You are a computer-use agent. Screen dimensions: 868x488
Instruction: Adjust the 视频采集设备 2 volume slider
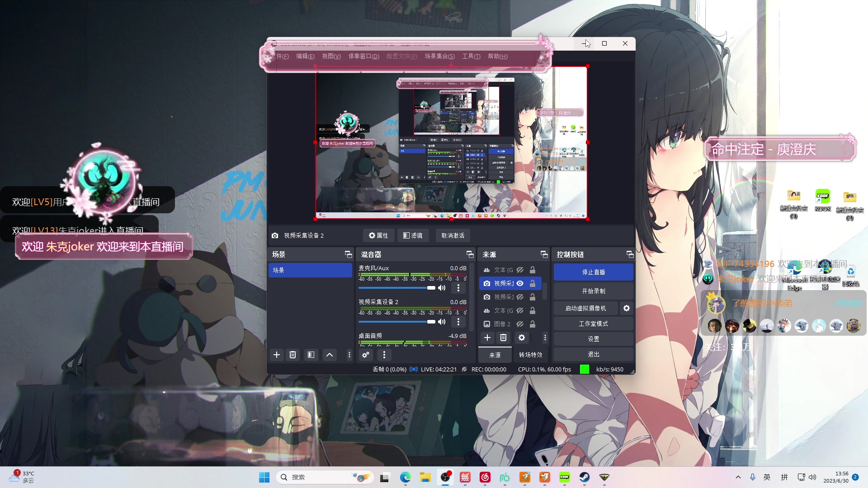pyautogui.click(x=397, y=322)
